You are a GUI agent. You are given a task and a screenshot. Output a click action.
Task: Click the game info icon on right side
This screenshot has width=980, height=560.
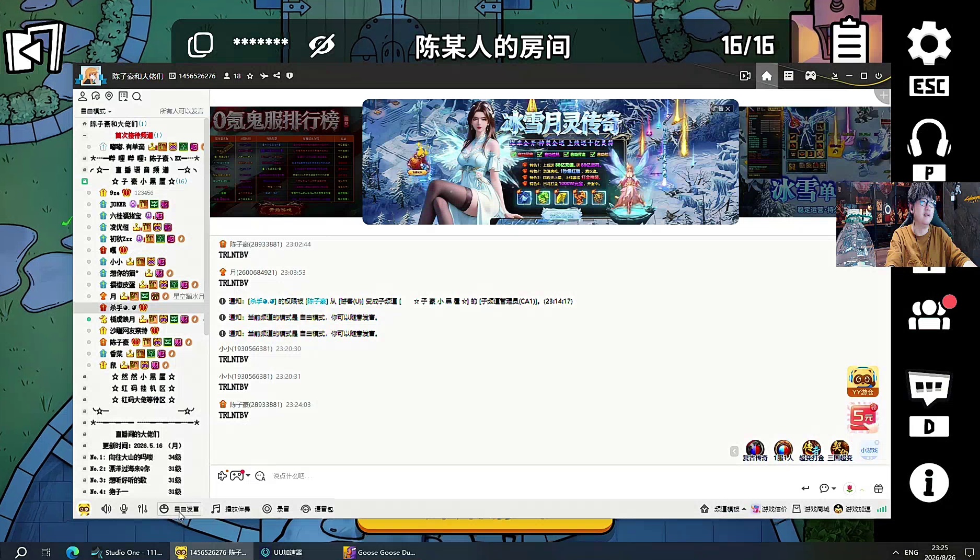929,483
